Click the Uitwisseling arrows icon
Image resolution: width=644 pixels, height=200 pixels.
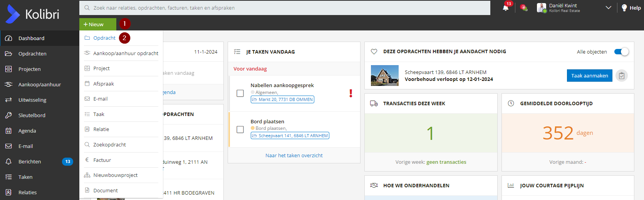(8, 100)
